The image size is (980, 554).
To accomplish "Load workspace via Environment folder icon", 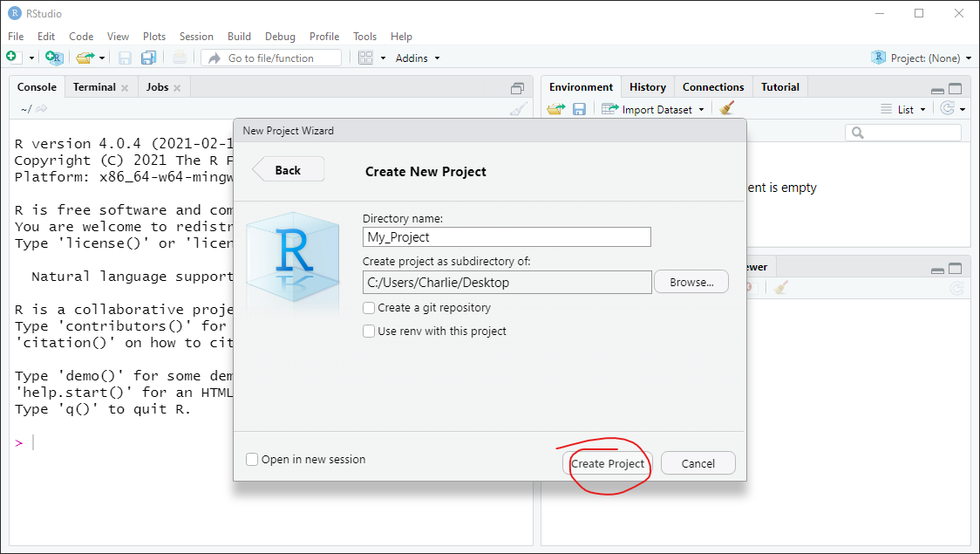I will click(555, 109).
